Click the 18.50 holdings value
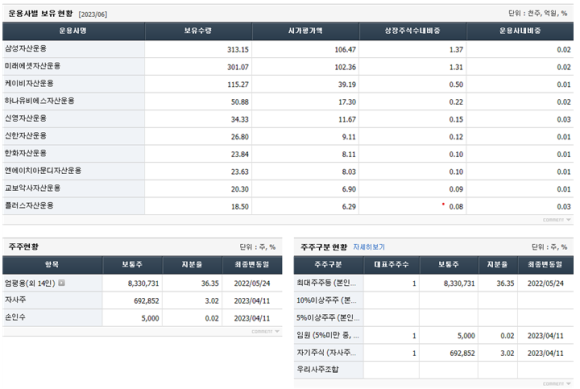 (240, 206)
